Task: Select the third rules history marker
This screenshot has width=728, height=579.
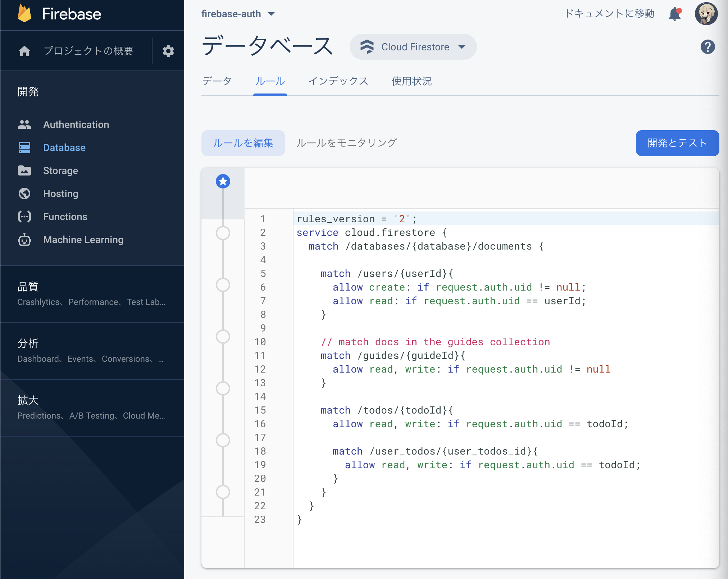Action: click(223, 285)
